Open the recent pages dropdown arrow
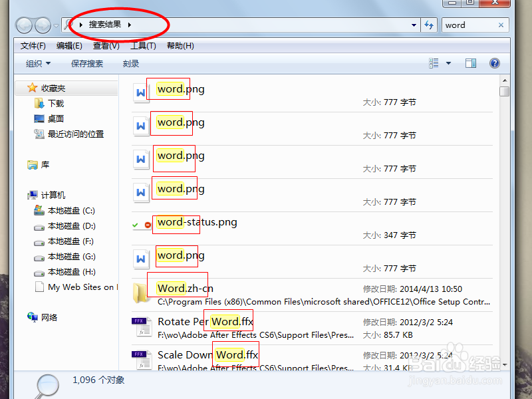The height and width of the screenshot is (399, 532). (56, 25)
